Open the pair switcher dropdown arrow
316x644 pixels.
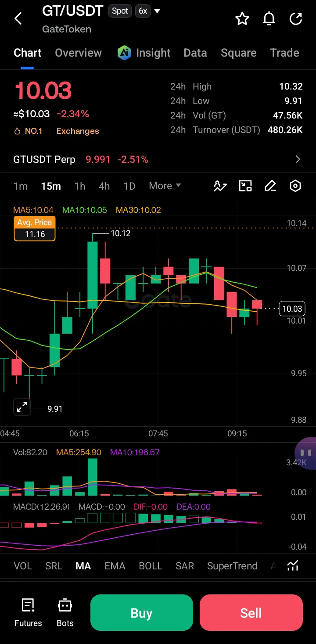point(157,11)
